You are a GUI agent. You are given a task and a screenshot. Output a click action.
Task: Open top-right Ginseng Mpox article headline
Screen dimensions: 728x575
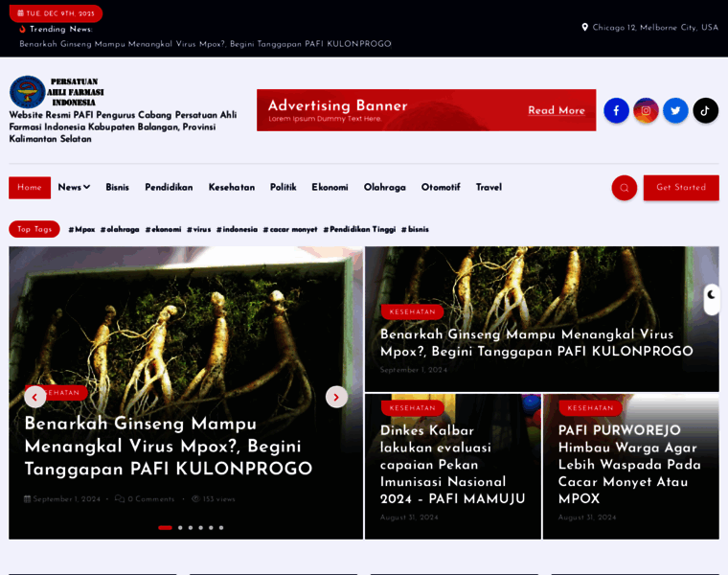[536, 343]
